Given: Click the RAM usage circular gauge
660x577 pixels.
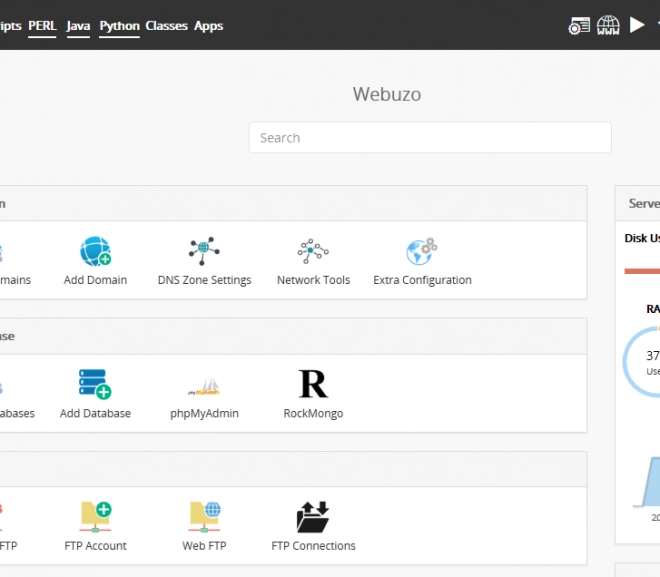Looking at the screenshot, I should pos(641,362).
